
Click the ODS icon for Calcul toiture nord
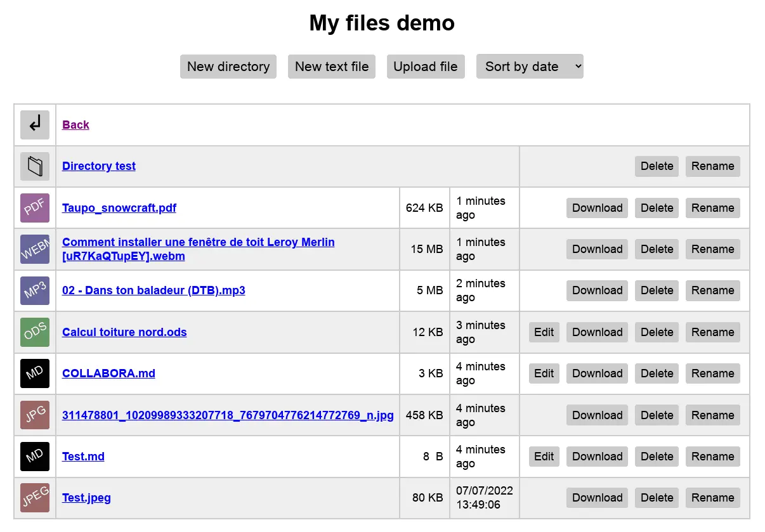tap(35, 332)
